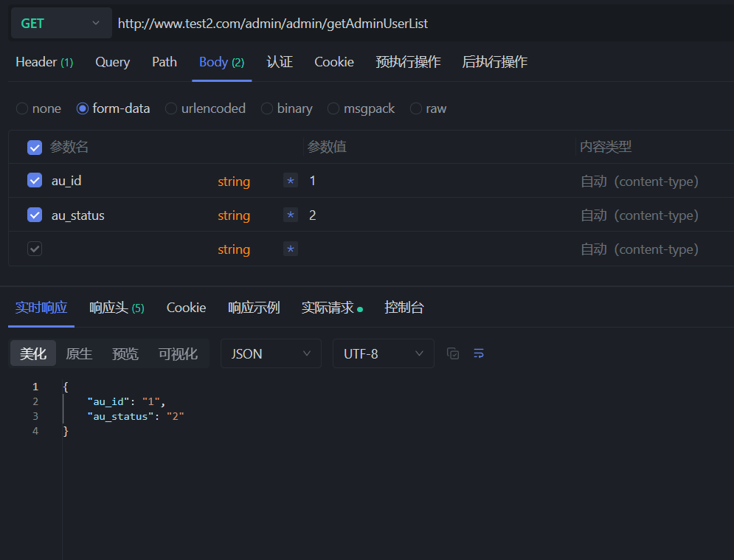Click the required star for au_status
This screenshot has height=560, width=734.
pyautogui.click(x=291, y=215)
